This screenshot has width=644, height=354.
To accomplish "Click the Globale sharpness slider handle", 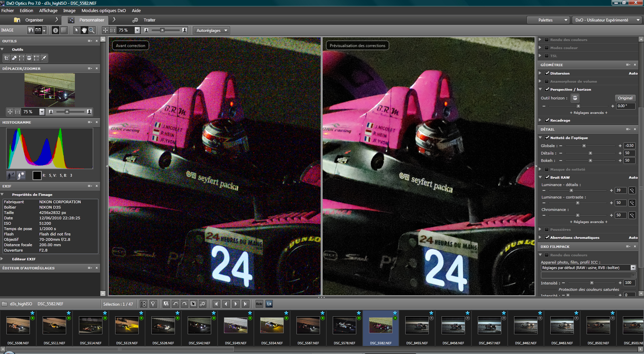I will (584, 146).
